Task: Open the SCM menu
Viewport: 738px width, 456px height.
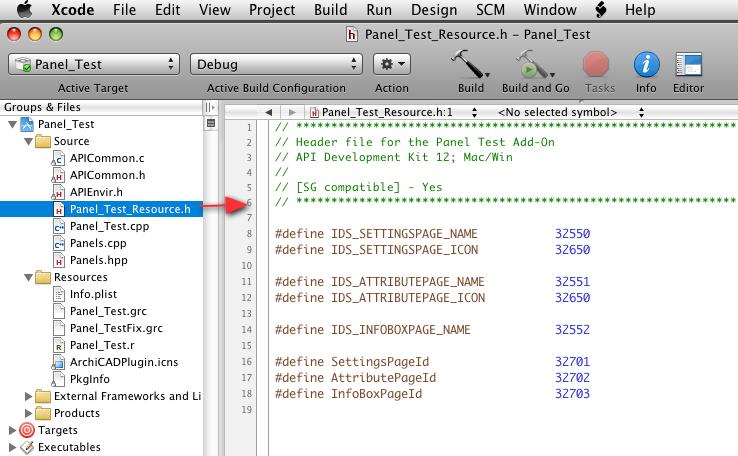Action: [490, 10]
